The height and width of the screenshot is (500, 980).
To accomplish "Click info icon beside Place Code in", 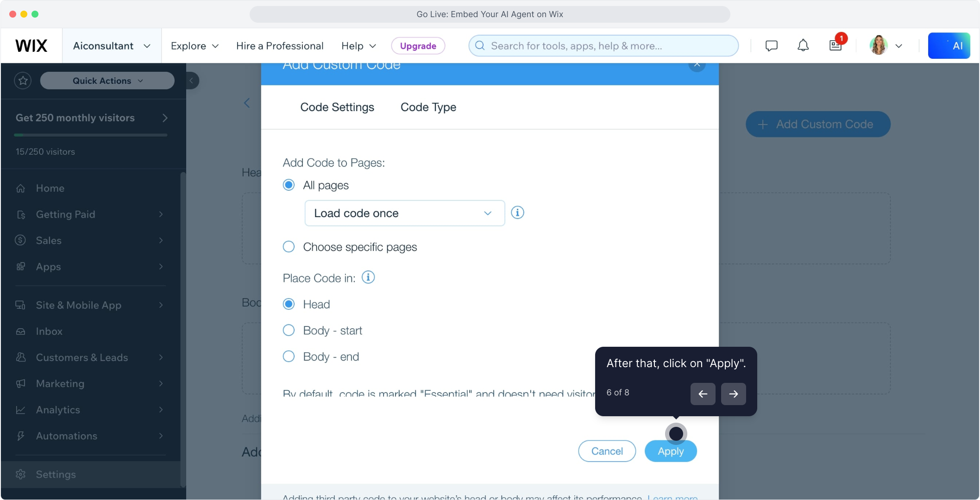I will [368, 277].
